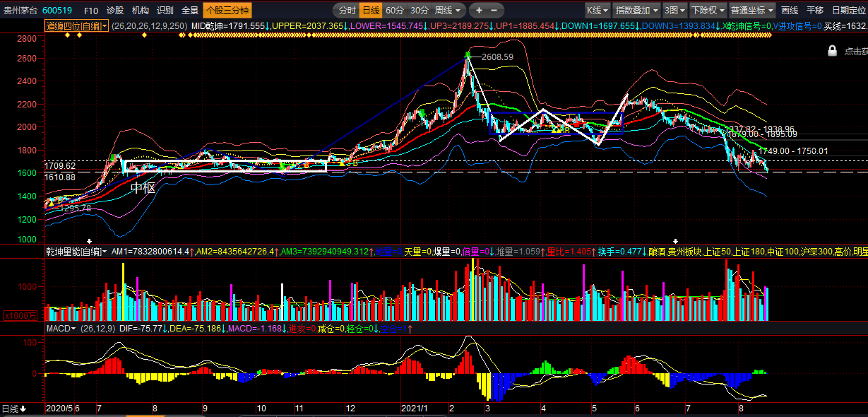The width and height of the screenshot is (868, 417).
Task: Click the lock icon on the chart
Action: click(x=832, y=51)
